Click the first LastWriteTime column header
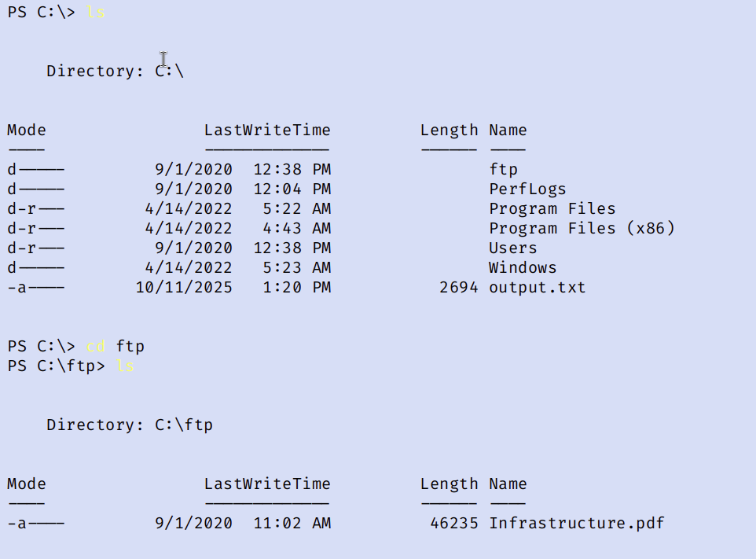This screenshot has height=559, width=756. tap(267, 131)
